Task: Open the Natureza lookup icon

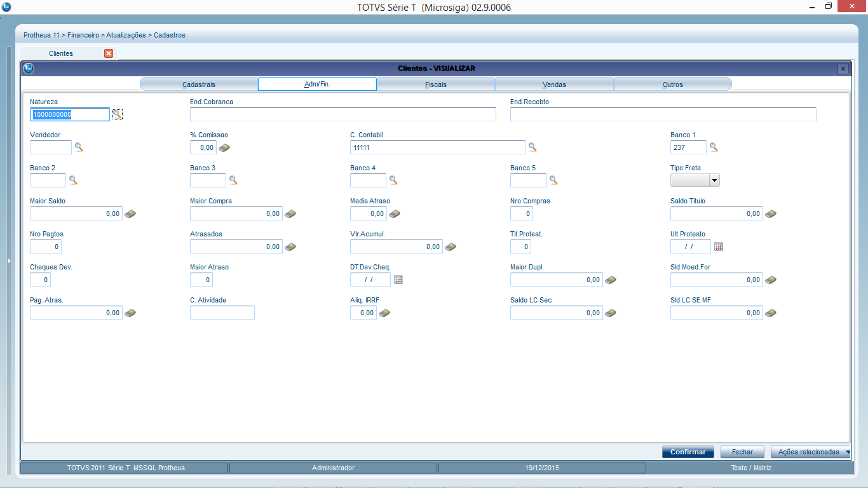Action: click(117, 114)
